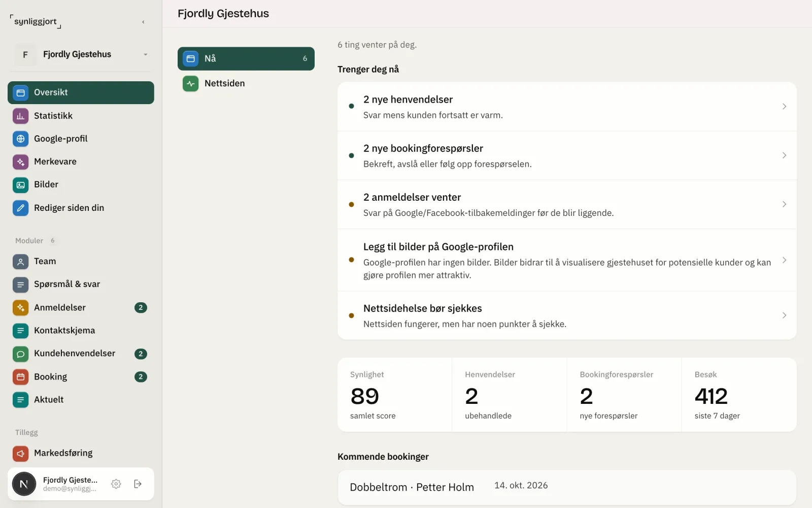Click the "6 ting venter på deg." text

(x=377, y=45)
